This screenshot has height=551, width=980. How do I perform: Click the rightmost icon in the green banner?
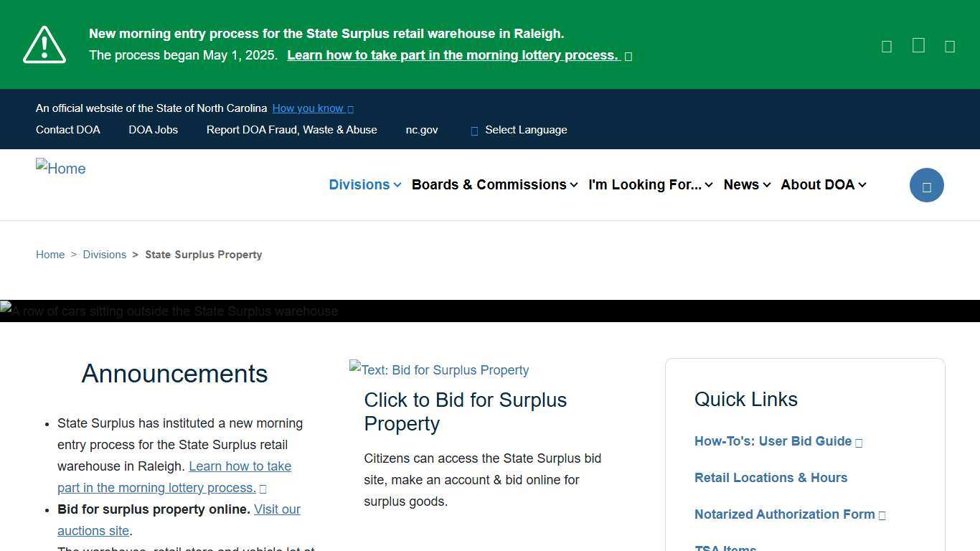coord(950,46)
